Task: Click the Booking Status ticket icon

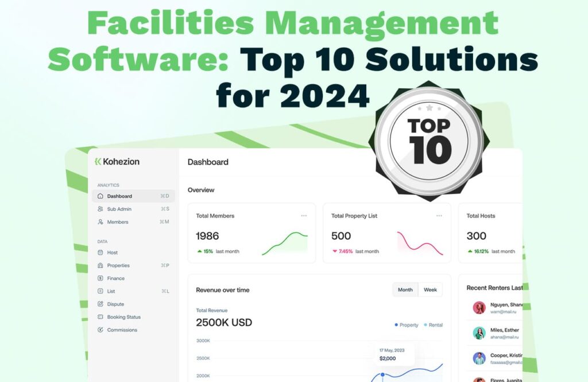Action: tap(100, 317)
